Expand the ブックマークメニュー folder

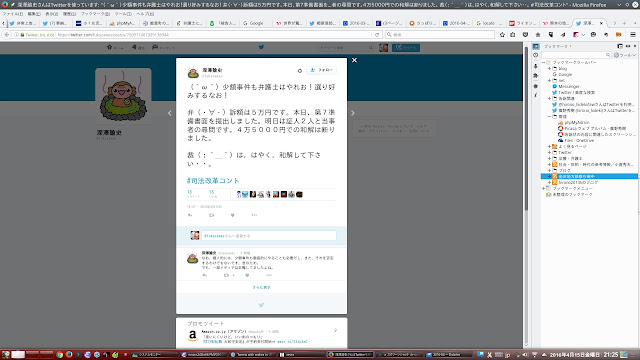(x=544, y=189)
